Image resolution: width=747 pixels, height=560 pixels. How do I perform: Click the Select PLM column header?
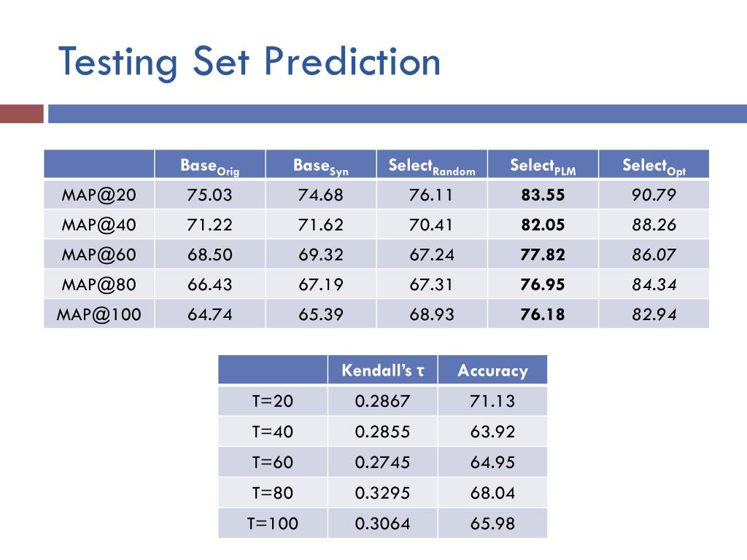click(543, 166)
